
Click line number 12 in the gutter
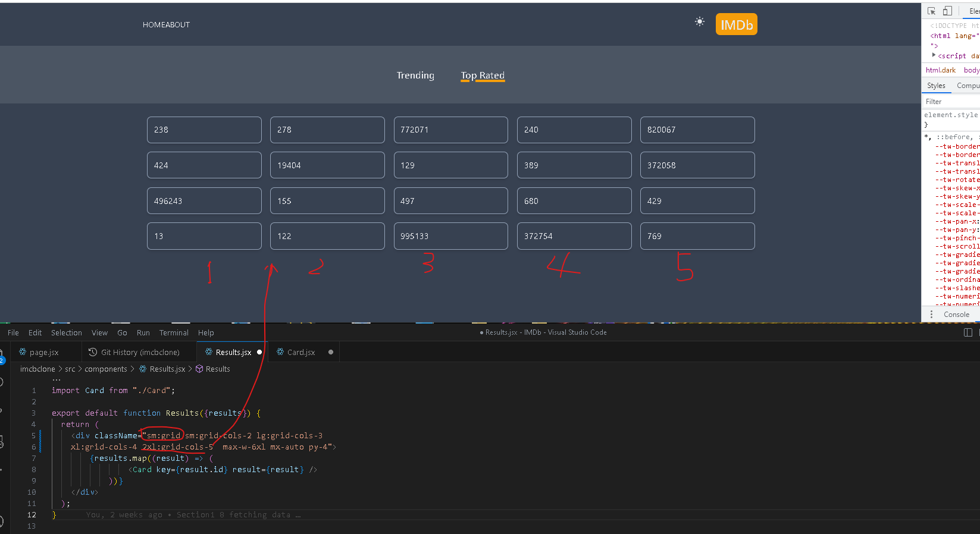click(x=32, y=515)
